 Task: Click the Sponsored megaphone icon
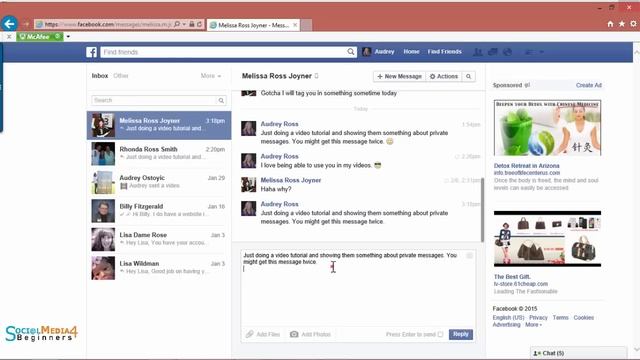pos(527,85)
